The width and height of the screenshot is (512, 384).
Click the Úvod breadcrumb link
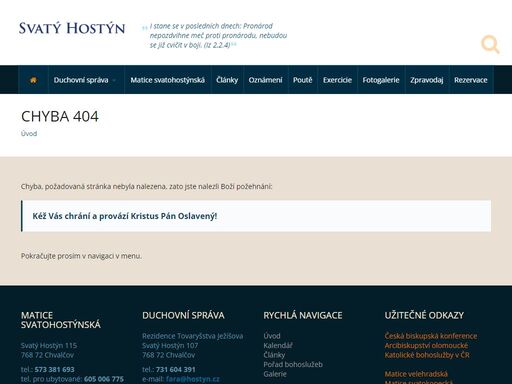pos(29,134)
